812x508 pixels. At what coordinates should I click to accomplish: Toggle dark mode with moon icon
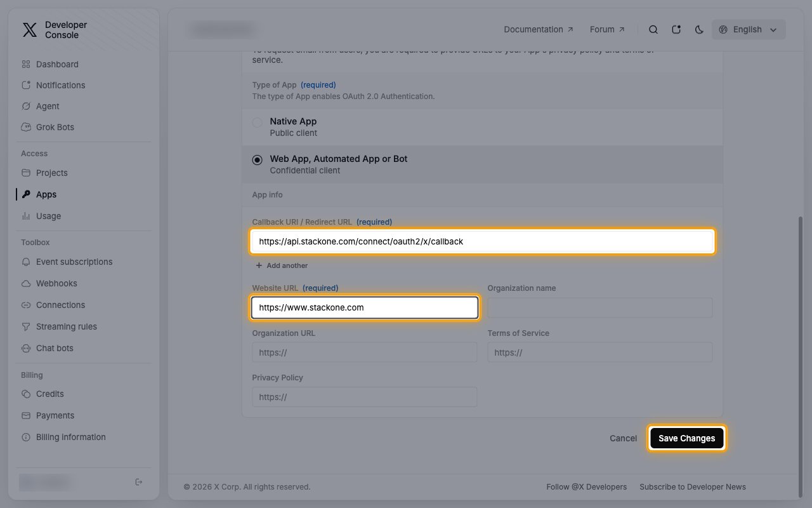click(x=699, y=29)
